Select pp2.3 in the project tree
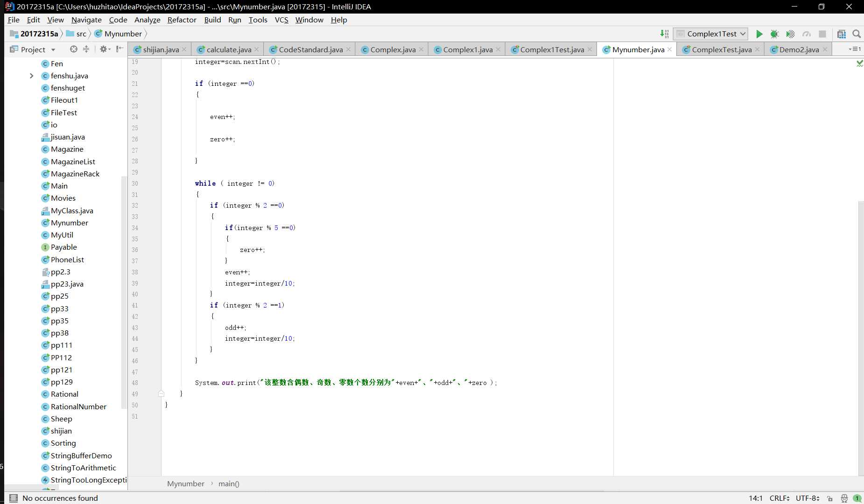Viewport: 864px width, 504px height. pos(60,272)
